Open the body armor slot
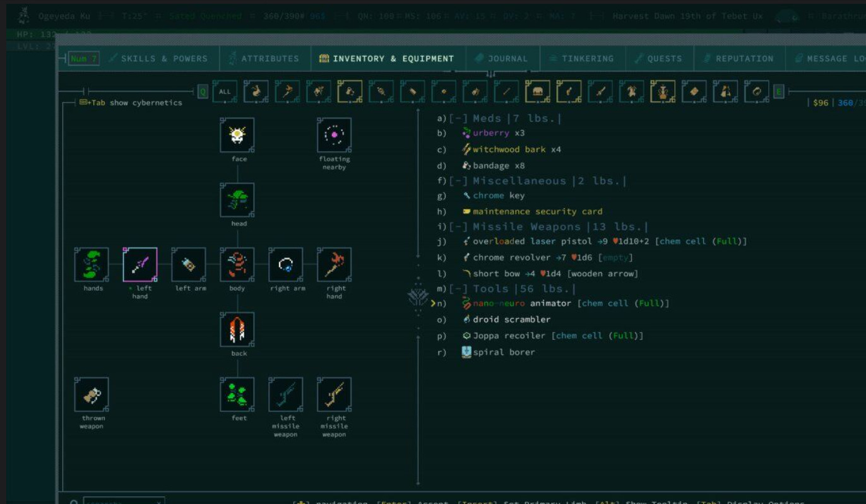The height and width of the screenshot is (504, 866). point(237,264)
